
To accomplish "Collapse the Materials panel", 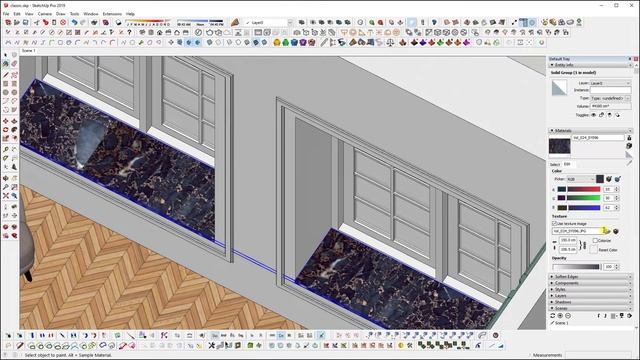I will [x=590, y=131].
